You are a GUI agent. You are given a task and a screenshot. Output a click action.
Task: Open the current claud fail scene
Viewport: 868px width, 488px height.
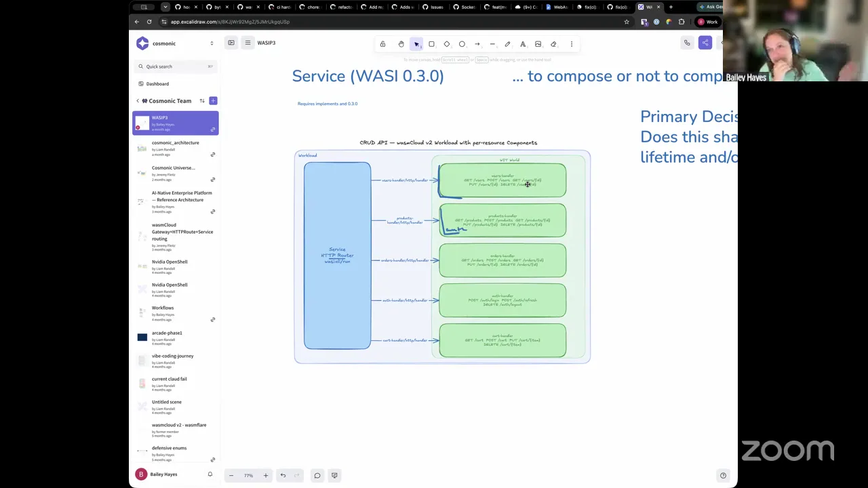[x=176, y=383]
